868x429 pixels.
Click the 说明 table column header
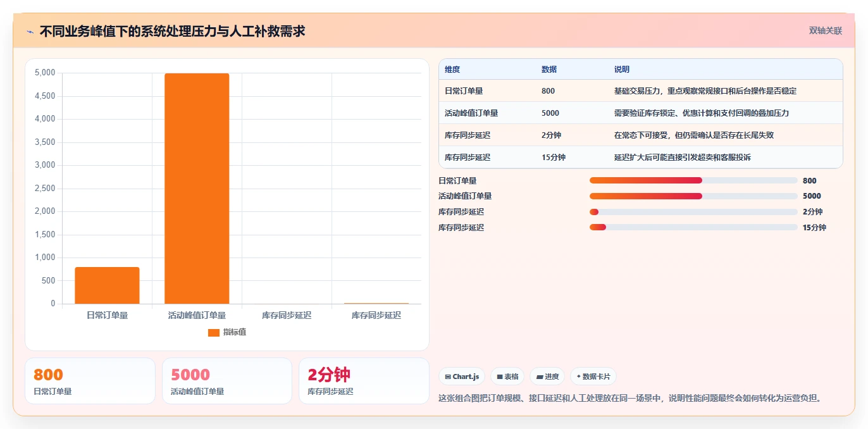tap(622, 70)
